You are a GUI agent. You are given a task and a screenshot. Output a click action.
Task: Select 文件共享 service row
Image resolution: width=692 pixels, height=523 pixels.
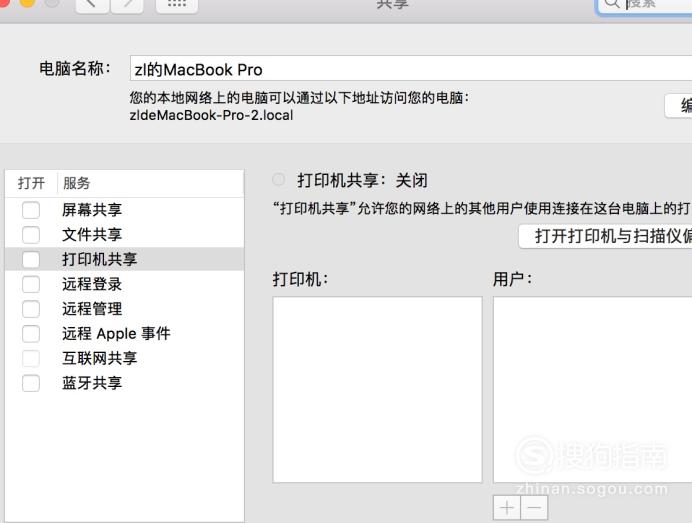coord(124,234)
